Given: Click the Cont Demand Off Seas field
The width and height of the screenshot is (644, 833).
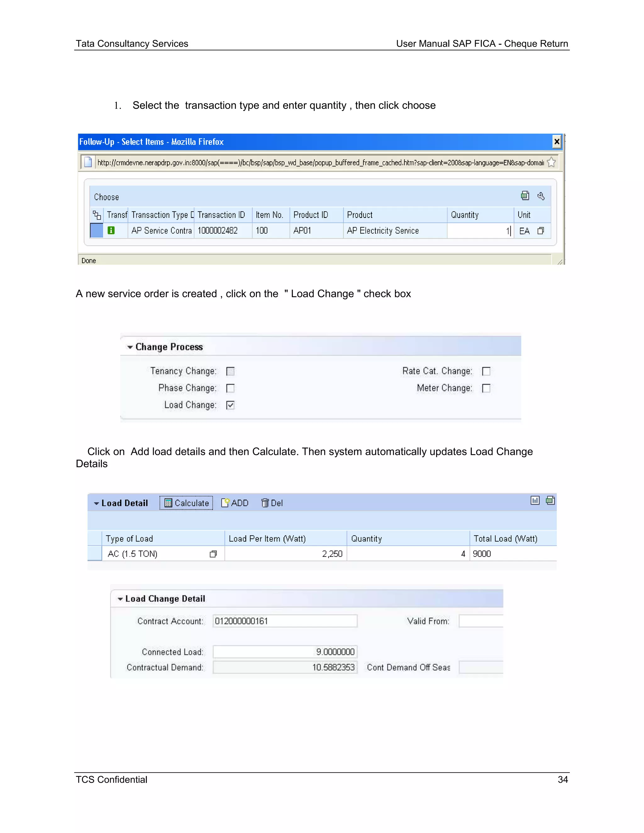Looking at the screenshot, I should [481, 667].
